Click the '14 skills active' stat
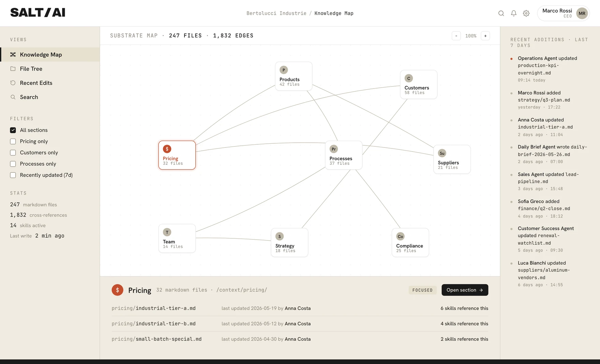The image size is (600, 364). pyautogui.click(x=28, y=225)
